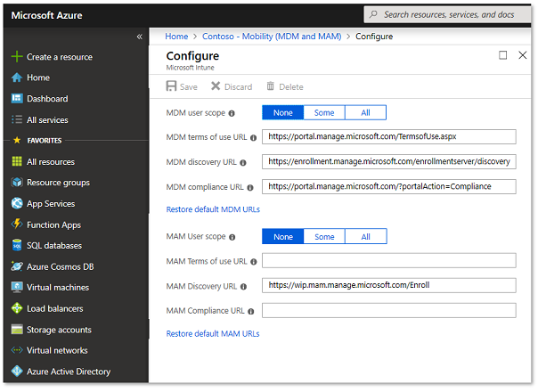Set MDM user scope to All
Image resolution: width=538 pixels, height=392 pixels.
(365, 113)
